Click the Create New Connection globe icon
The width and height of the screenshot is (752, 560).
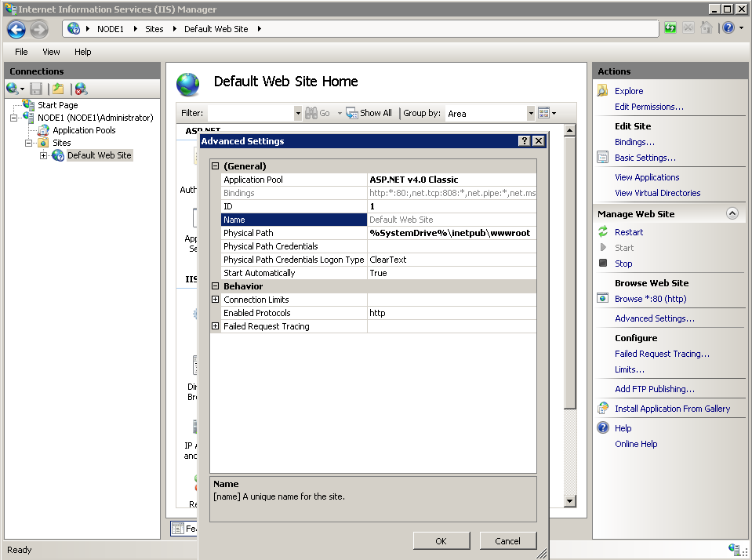pyautogui.click(x=13, y=89)
